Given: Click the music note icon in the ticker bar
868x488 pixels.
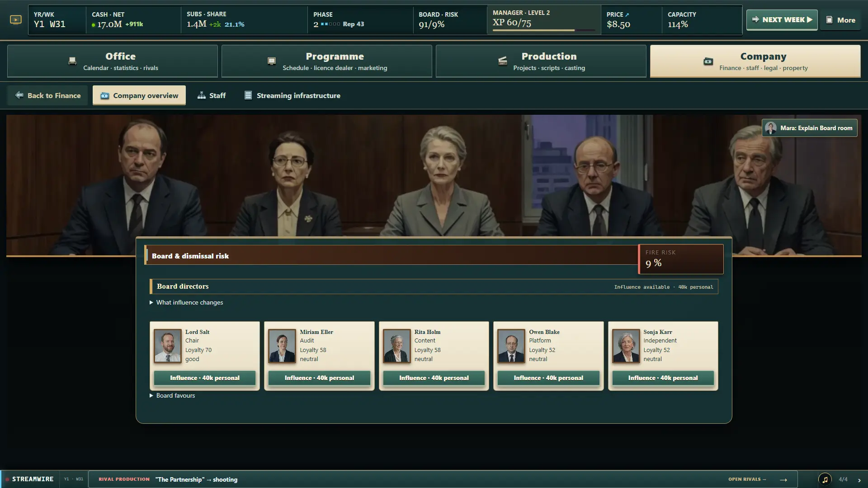Looking at the screenshot, I should coord(825,479).
